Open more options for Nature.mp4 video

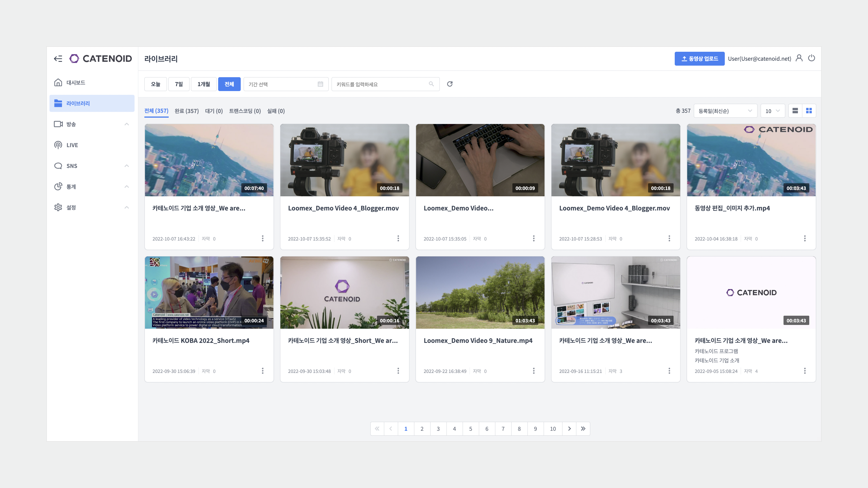click(534, 371)
